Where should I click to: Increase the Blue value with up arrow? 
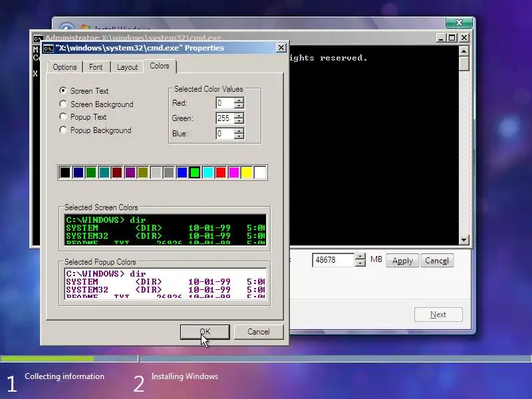(x=239, y=130)
